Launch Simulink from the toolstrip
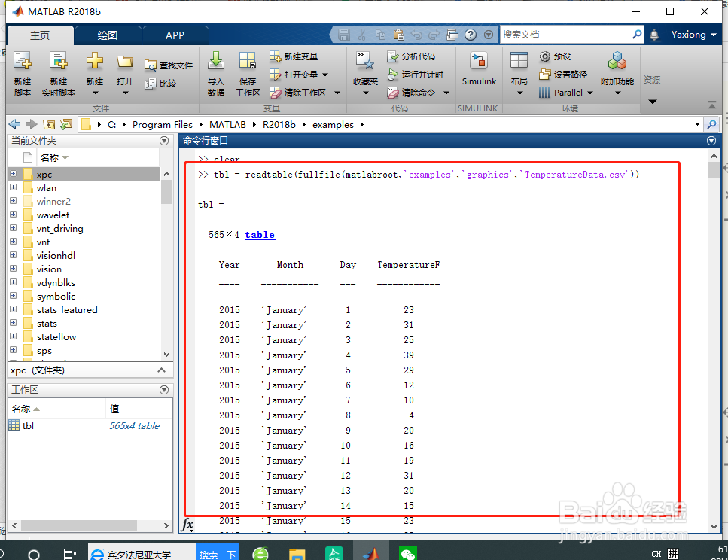728x560 pixels. click(479, 68)
